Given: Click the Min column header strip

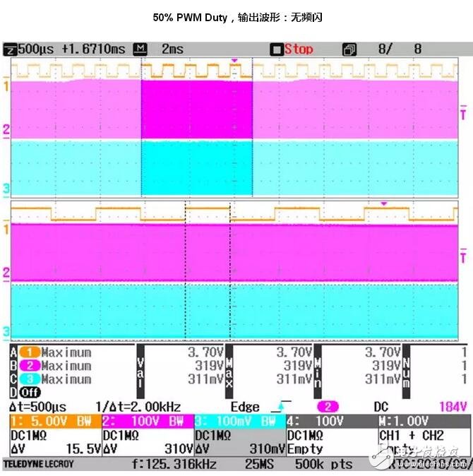Looking at the screenshot, I should (318, 371).
